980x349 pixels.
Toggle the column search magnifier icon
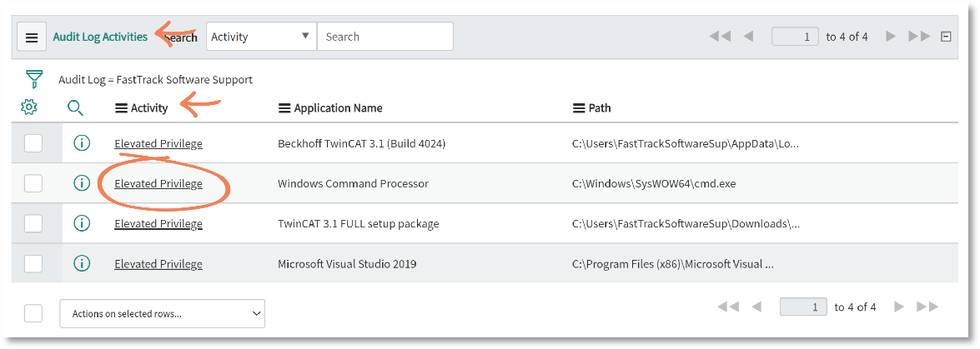[x=75, y=108]
